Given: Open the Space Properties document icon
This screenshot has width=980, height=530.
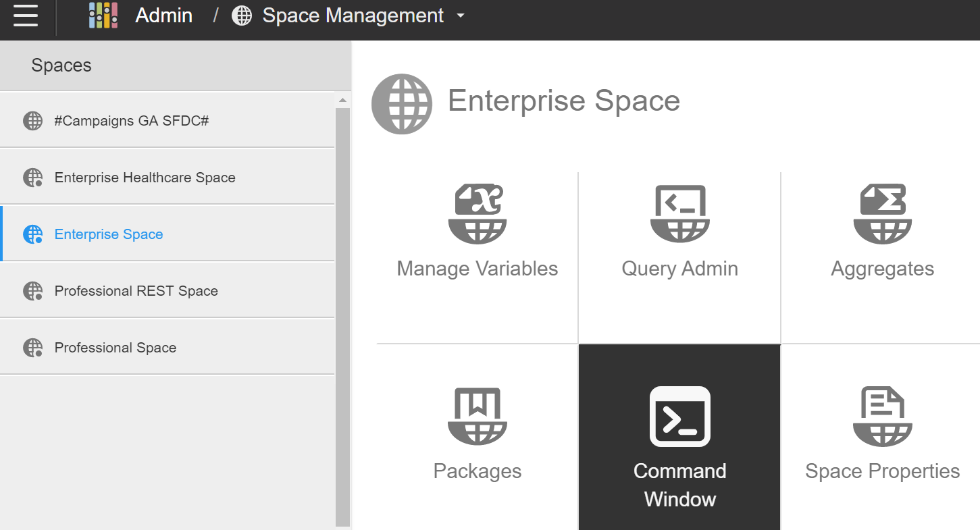Looking at the screenshot, I should click(x=882, y=417).
